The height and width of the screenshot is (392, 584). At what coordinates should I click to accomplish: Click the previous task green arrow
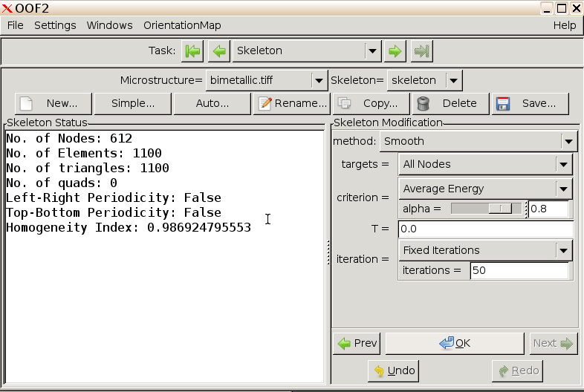click(x=218, y=51)
